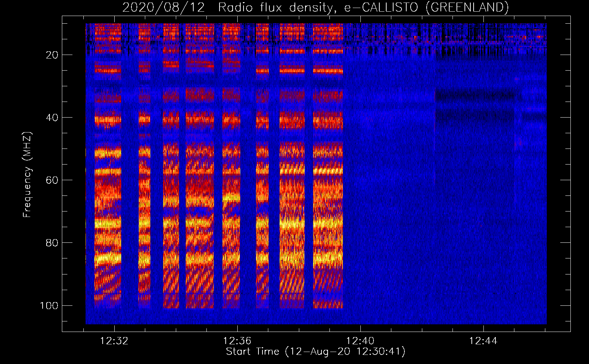Click the 'Frequency (MHZ)' y-axis label
The image size is (589, 364).
point(27,175)
